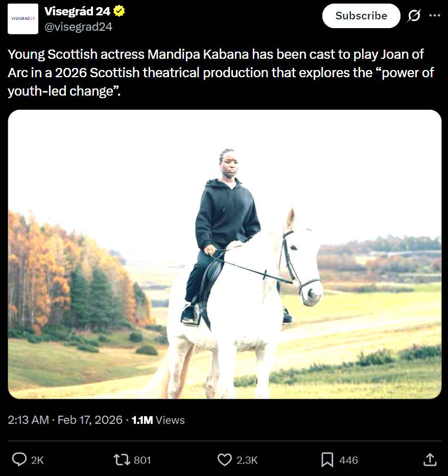Like the post with heart icon
The image size is (448, 476).
click(225, 460)
